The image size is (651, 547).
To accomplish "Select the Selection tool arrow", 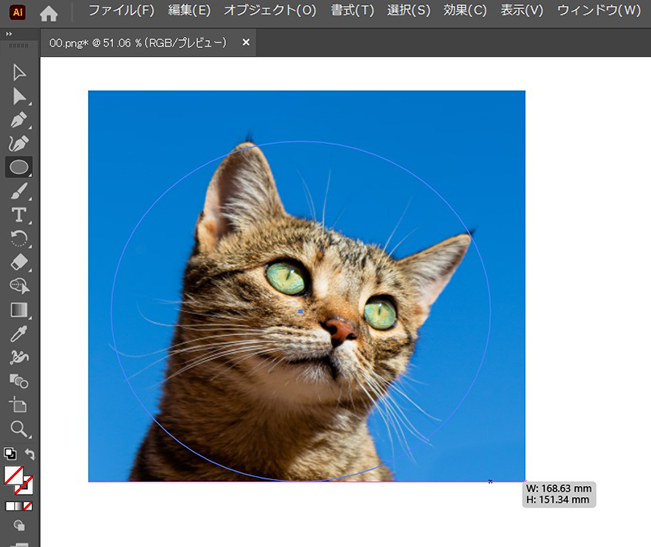I will tap(19, 73).
